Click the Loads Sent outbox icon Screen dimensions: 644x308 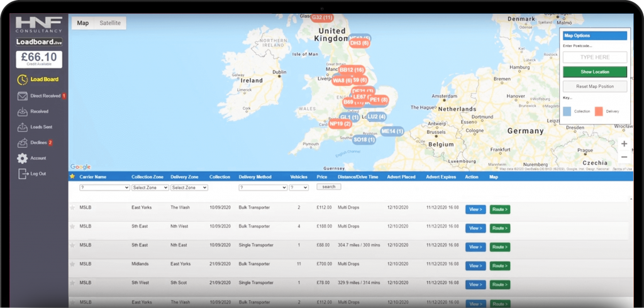tap(22, 127)
